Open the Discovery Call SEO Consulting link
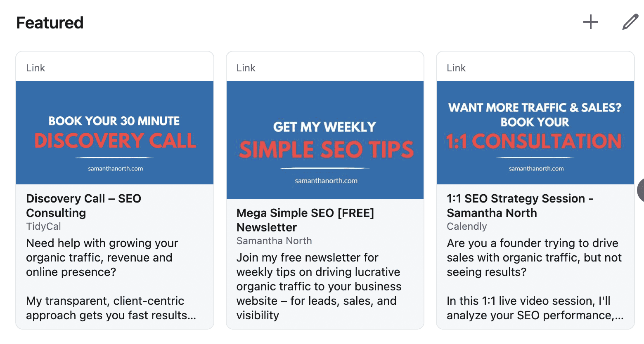Image resolution: width=644 pixels, height=344 pixels. (83, 205)
